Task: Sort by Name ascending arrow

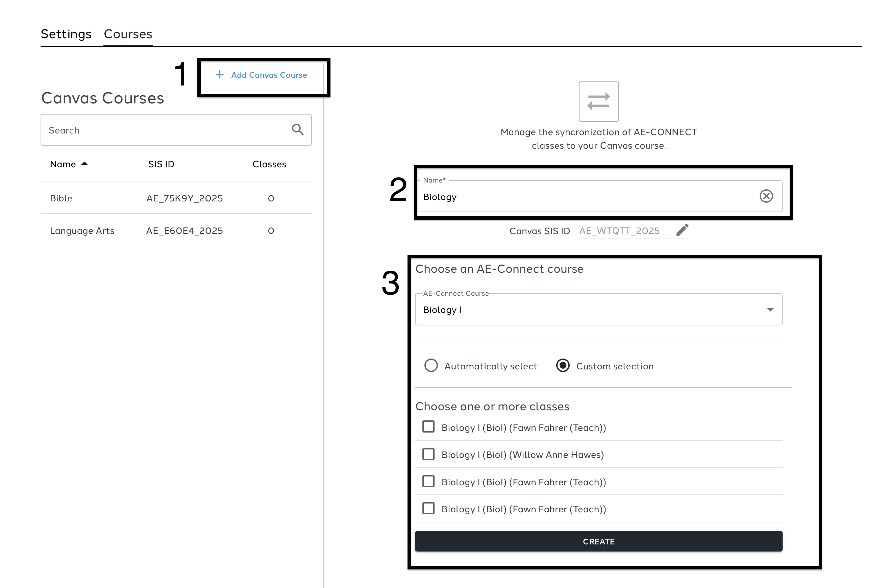Action: pyautogui.click(x=84, y=164)
